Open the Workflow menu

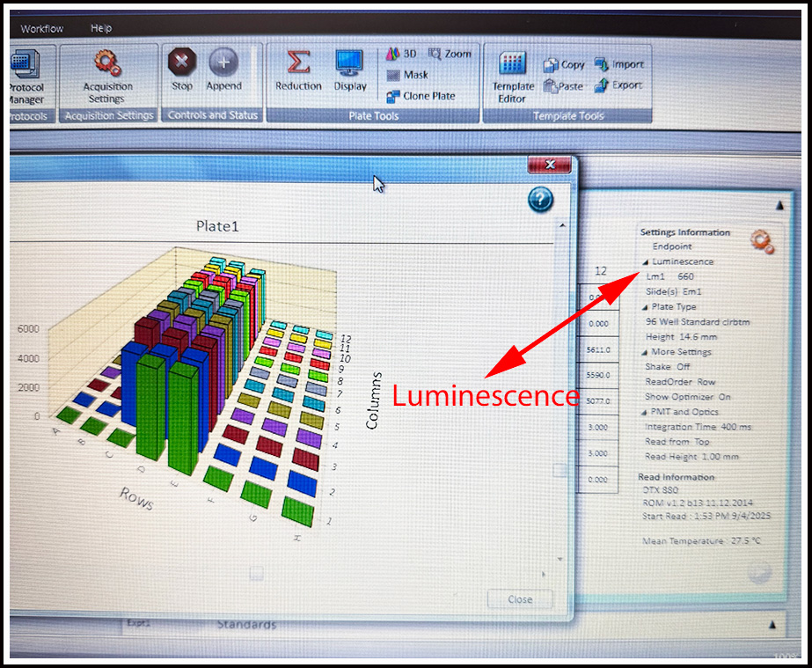pyautogui.click(x=42, y=29)
